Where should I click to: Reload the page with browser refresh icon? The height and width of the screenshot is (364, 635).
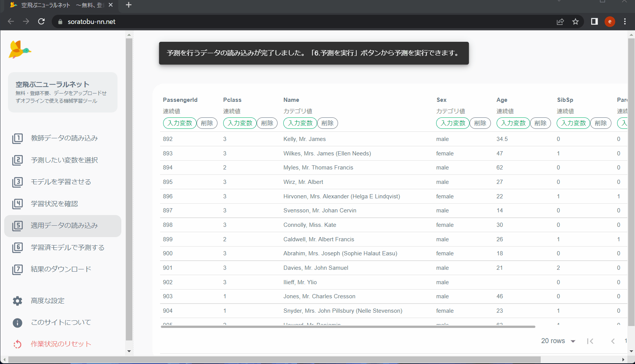(x=41, y=22)
